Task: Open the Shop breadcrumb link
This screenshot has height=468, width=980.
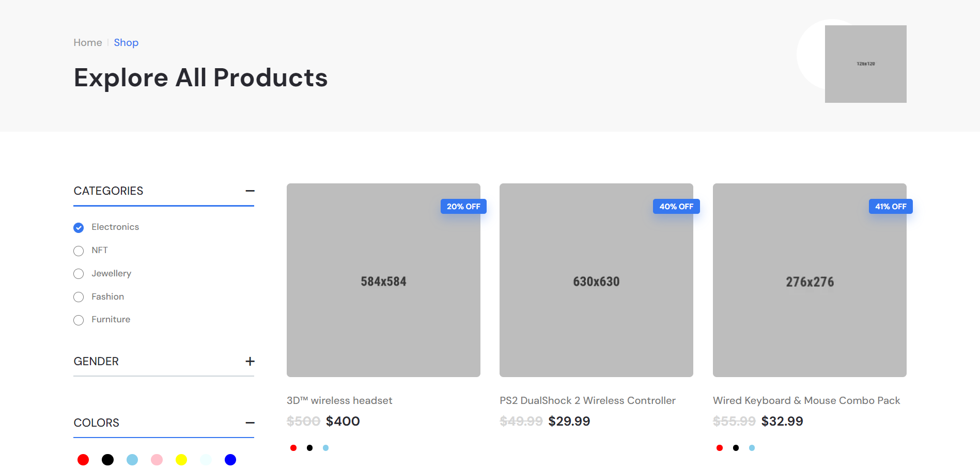Action: coord(126,43)
